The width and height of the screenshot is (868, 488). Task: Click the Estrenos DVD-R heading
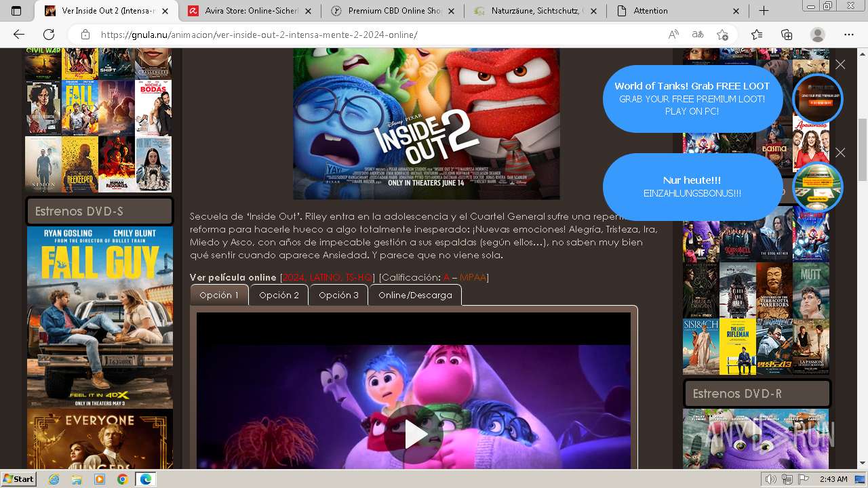pyautogui.click(x=756, y=394)
